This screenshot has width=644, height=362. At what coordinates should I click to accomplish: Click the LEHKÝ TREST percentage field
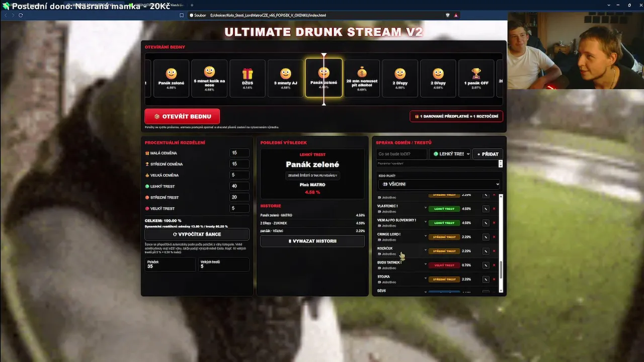point(239,186)
